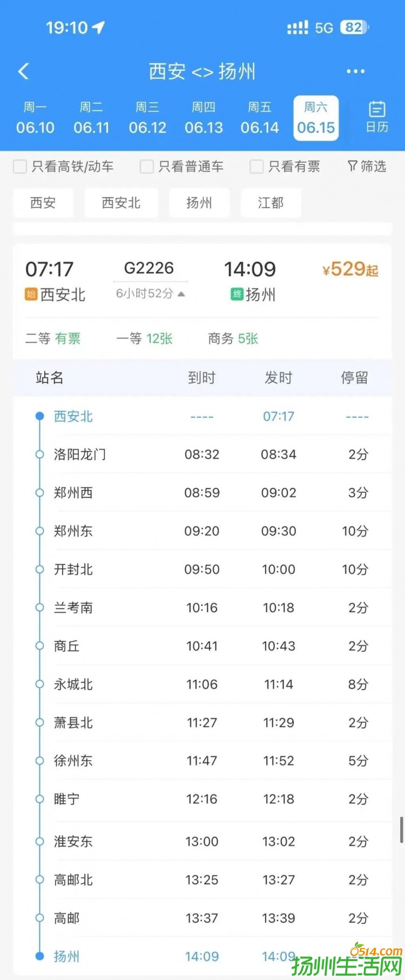Tap the back arrow icon
This screenshot has width=405, height=980.
pyautogui.click(x=23, y=71)
